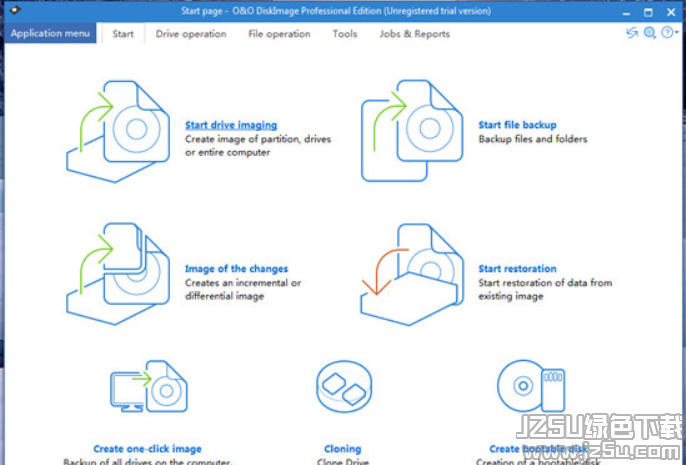
Task: Click the Start drive imaging icon
Action: point(118,131)
